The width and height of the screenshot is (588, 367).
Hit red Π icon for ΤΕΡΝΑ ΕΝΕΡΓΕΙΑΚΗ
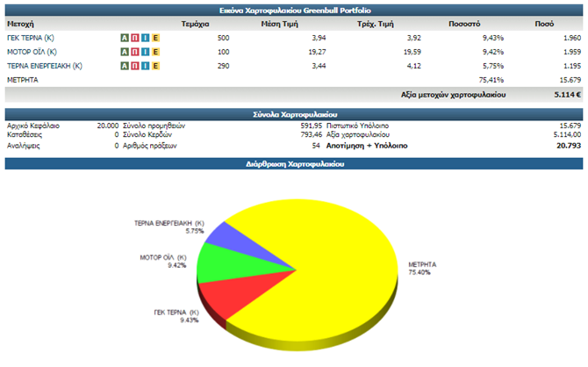coord(134,66)
